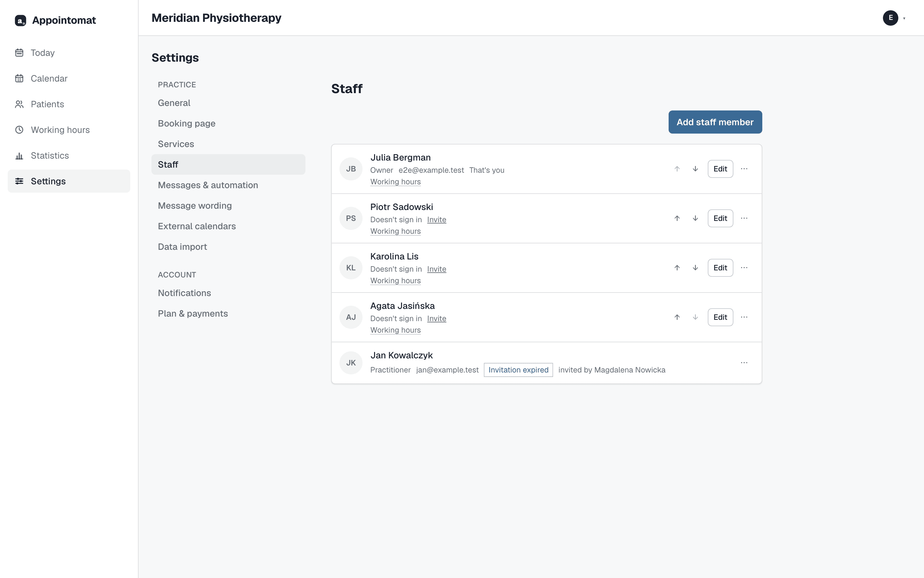Move Piotr Sadowski down in the list
924x578 pixels.
(x=695, y=218)
